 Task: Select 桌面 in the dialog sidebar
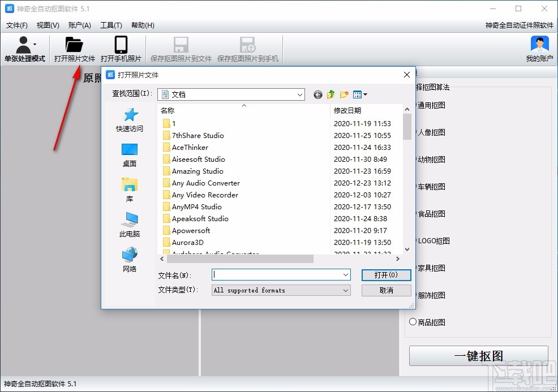[130, 155]
